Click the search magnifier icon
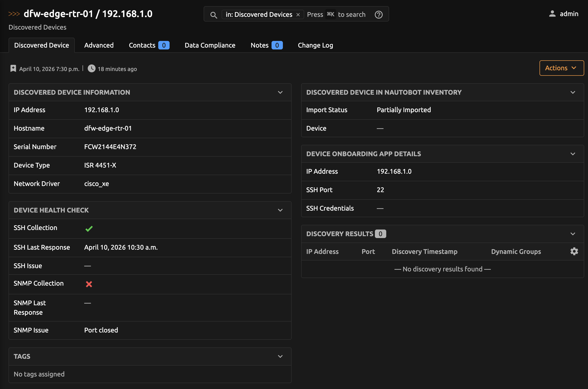This screenshot has width=588, height=389. 214,15
